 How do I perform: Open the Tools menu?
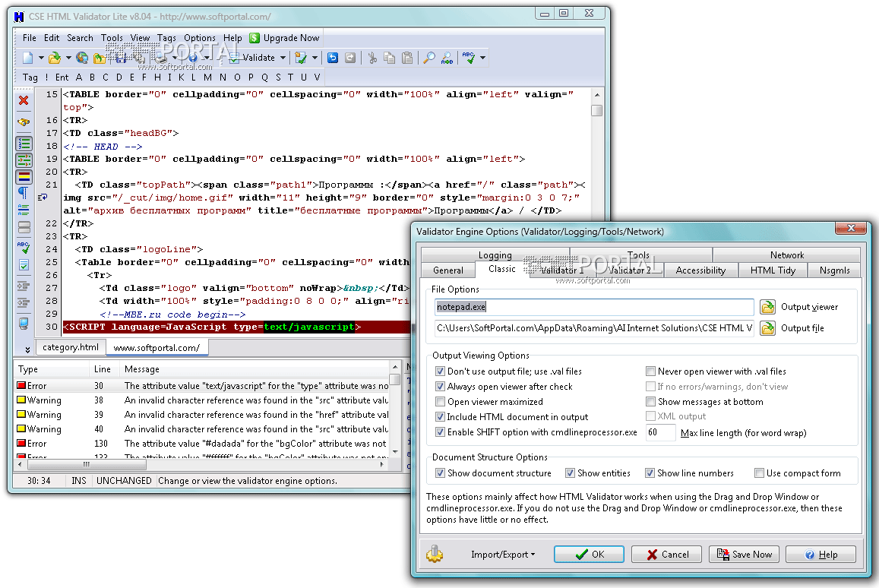click(x=112, y=38)
